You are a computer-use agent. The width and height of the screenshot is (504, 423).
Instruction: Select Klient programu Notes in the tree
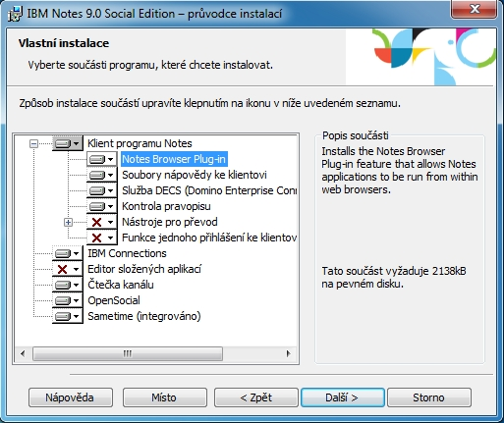[x=140, y=143]
